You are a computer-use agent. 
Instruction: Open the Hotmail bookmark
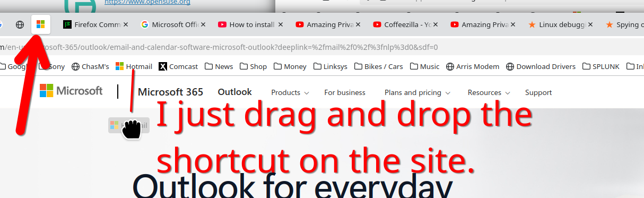(134, 66)
